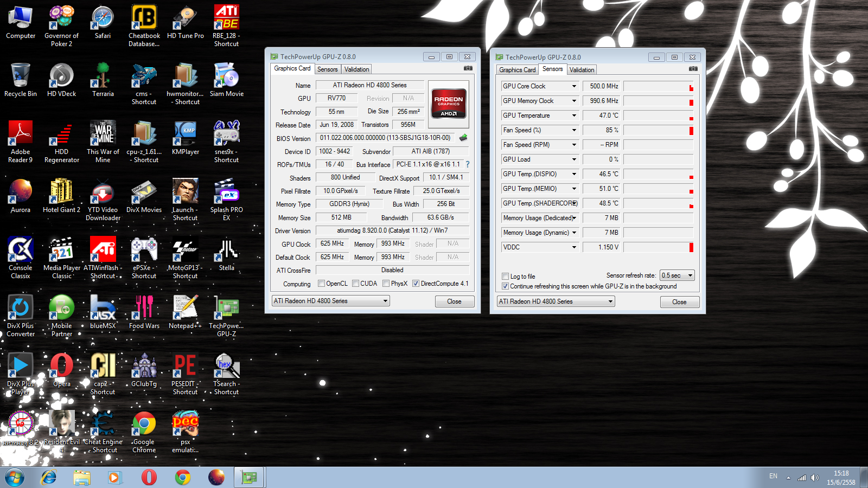Launch YTD Video Downloader from the desktop

point(103,200)
